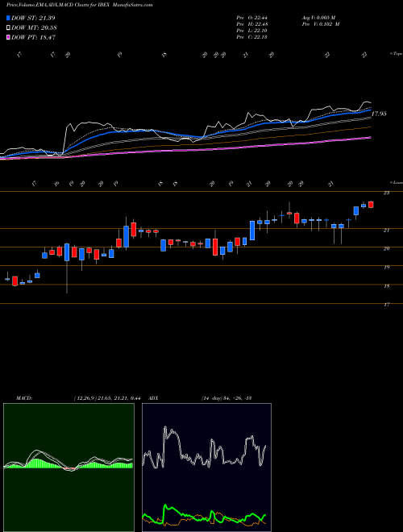The image size is (403, 532).
Task: Click the white DOW MT legend swatch
Action: point(9,27)
